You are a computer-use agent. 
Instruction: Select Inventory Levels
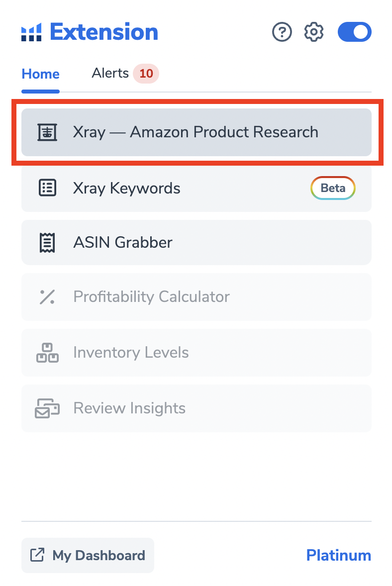(196, 352)
